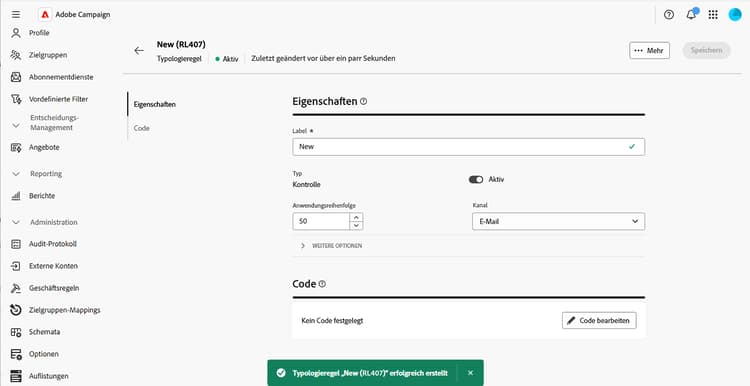The image size is (750, 386).
Task: Open Schemata in the sidebar
Action: click(44, 332)
